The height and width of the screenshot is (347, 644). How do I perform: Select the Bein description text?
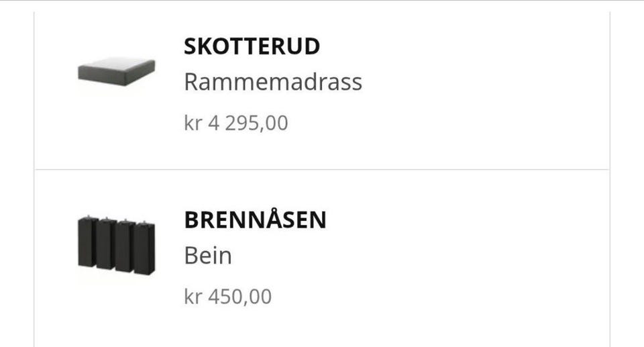(208, 256)
